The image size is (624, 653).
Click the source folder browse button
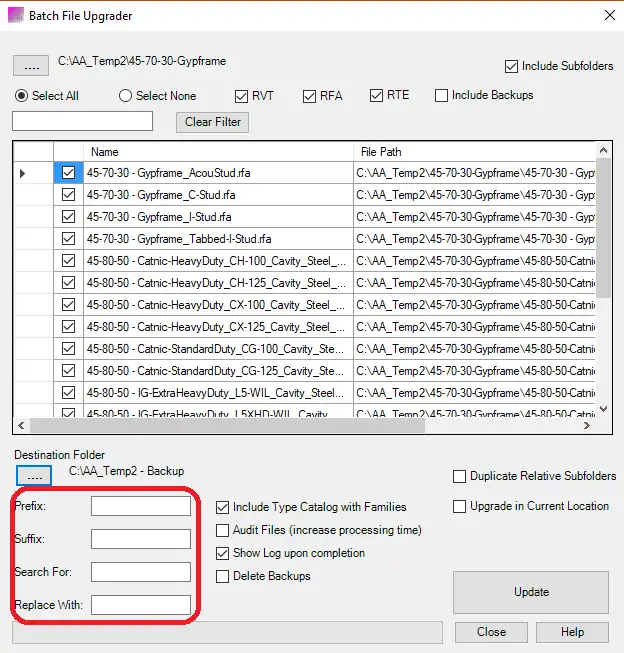[32, 66]
